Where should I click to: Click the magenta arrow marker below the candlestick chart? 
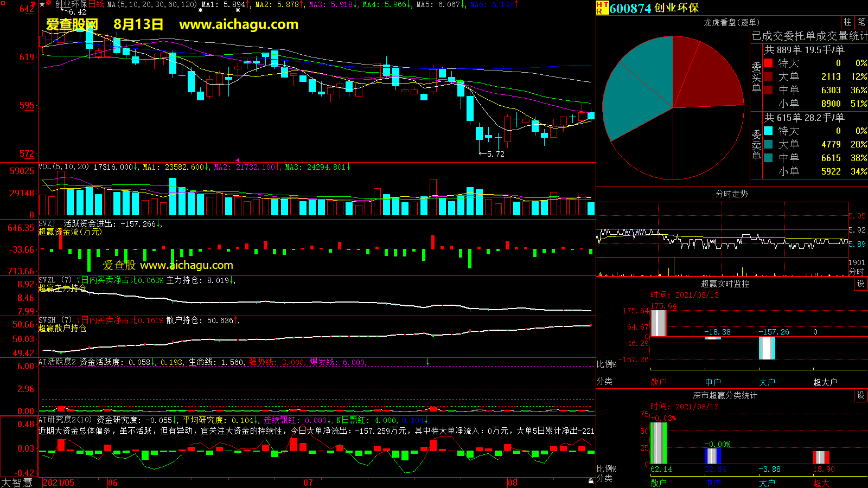pyautogui.click(x=237, y=160)
